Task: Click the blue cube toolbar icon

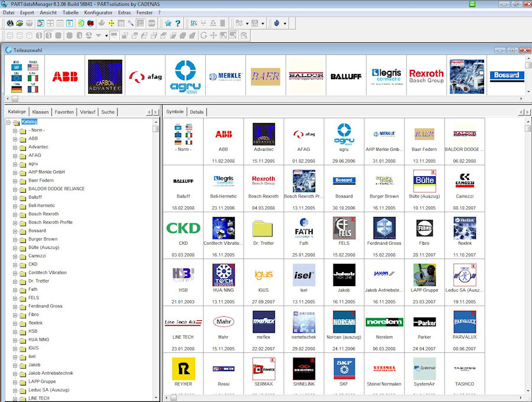Action: [277, 23]
